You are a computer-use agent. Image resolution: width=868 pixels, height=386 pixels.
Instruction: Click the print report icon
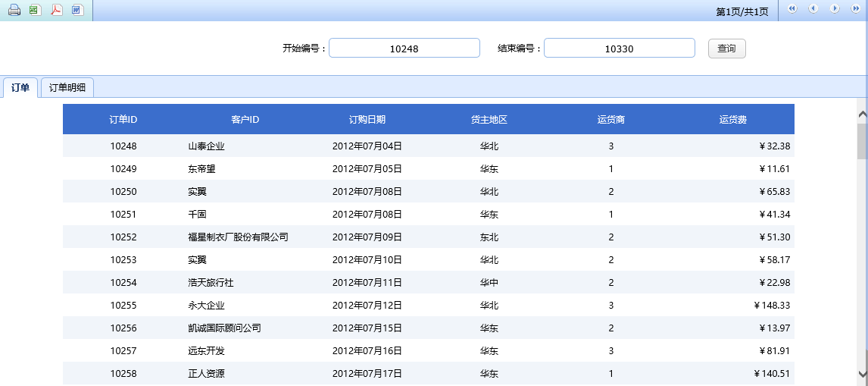tap(14, 10)
